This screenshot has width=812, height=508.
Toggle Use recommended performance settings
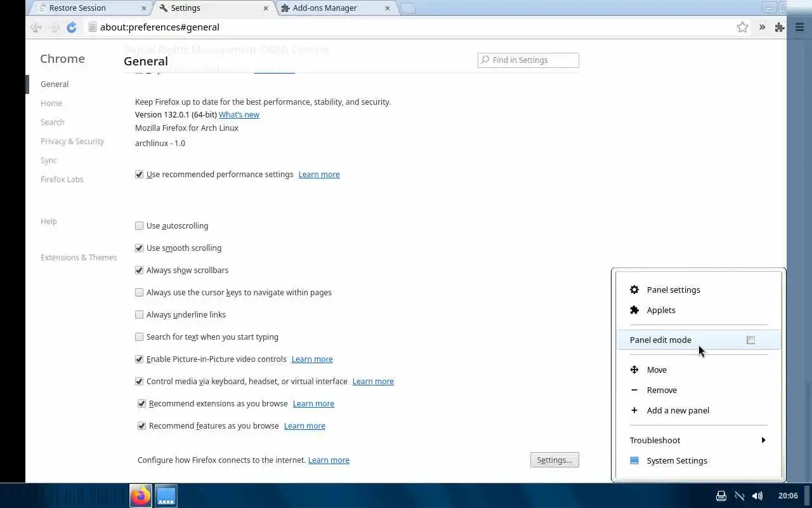coord(139,174)
